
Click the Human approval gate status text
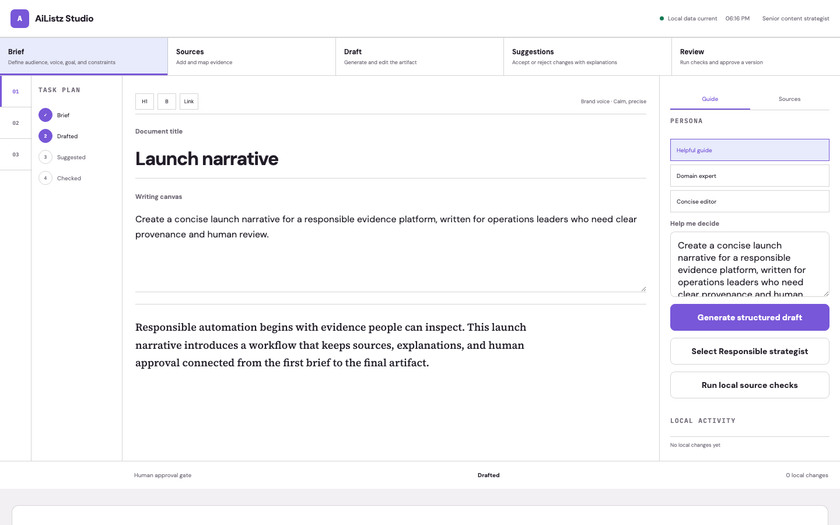(162, 475)
